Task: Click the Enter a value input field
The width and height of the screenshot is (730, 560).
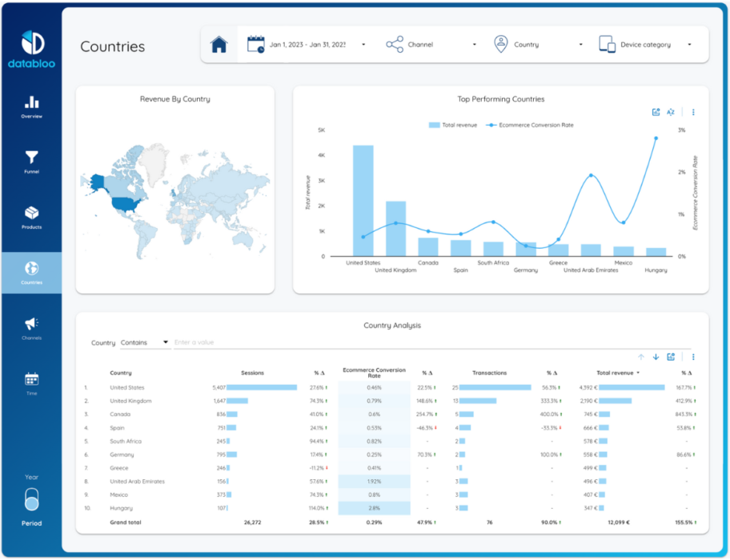Action: [x=216, y=342]
